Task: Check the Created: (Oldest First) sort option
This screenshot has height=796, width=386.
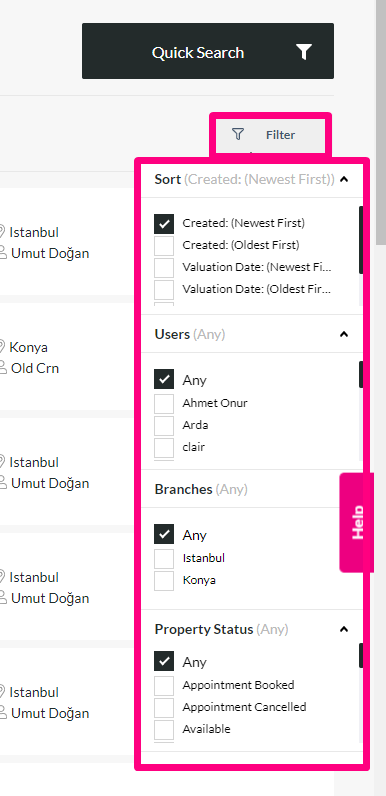Action: 164,245
